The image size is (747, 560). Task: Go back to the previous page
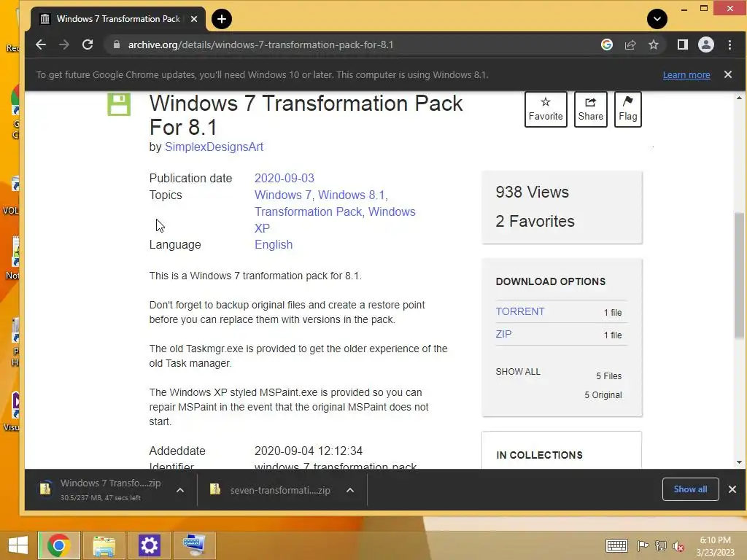coord(41,44)
